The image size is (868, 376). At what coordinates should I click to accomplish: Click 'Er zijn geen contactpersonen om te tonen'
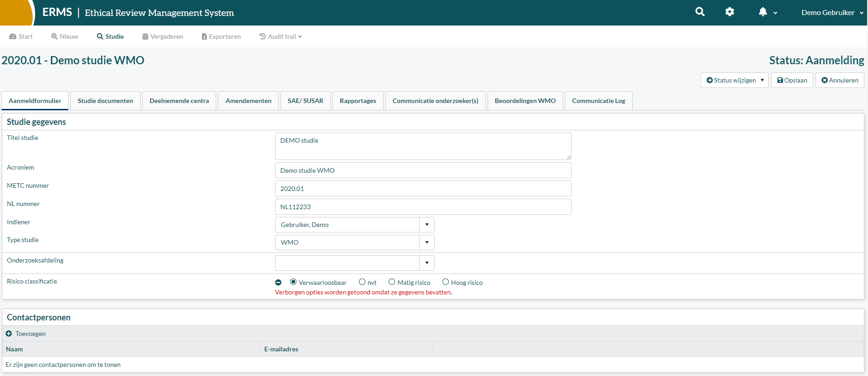63,365
